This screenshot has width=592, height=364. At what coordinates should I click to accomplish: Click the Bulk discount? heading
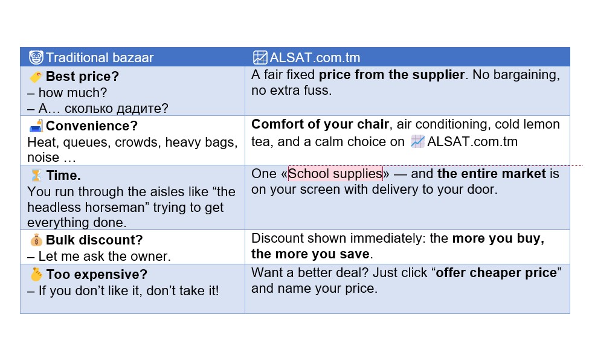pyautogui.click(x=94, y=240)
